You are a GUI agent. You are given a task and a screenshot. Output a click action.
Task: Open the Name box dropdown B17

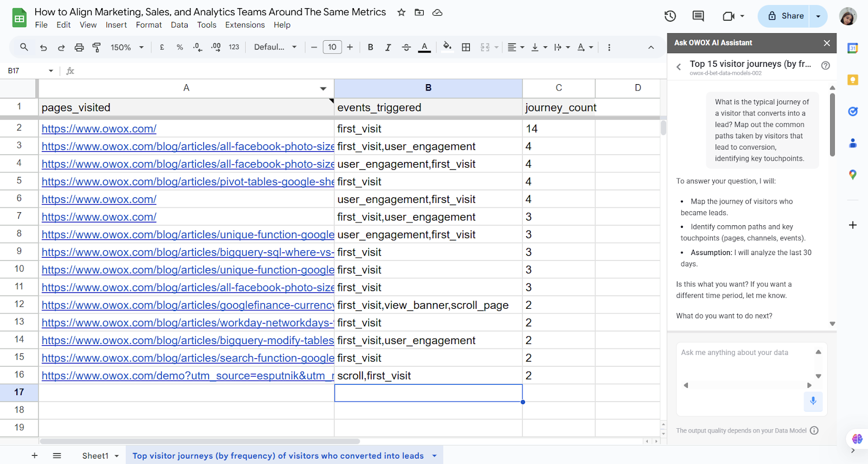(51, 71)
